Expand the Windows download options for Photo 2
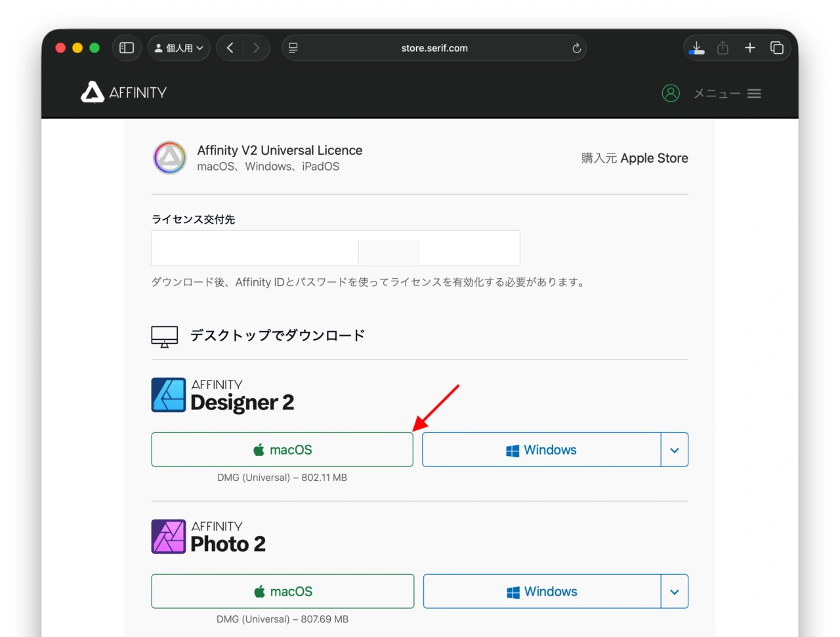The width and height of the screenshot is (840, 637). click(674, 591)
